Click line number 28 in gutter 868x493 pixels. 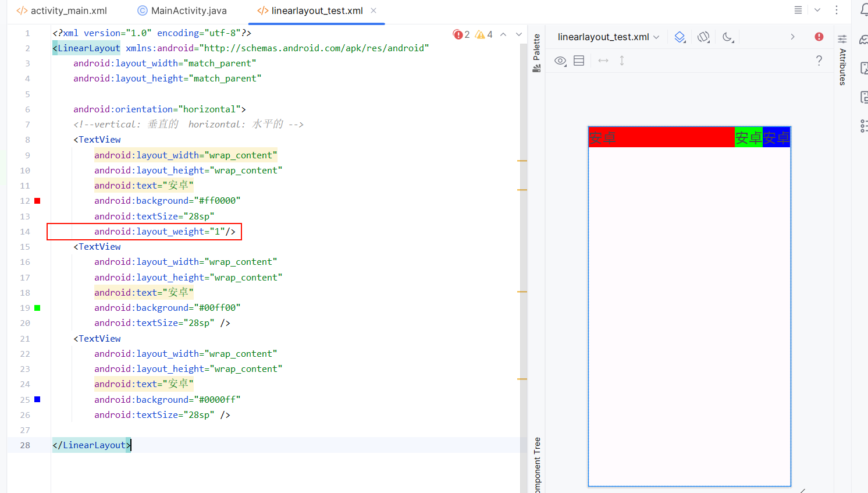25,445
